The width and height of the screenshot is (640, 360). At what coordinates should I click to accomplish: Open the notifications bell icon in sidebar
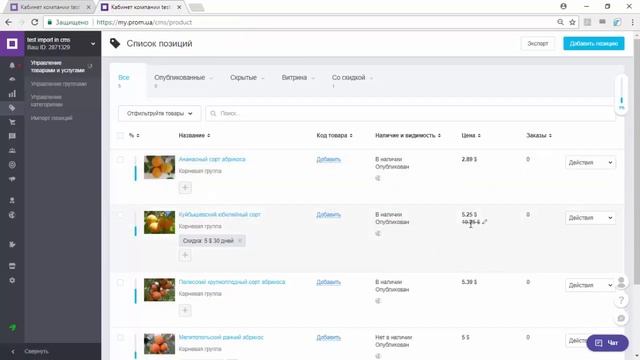click(12, 65)
